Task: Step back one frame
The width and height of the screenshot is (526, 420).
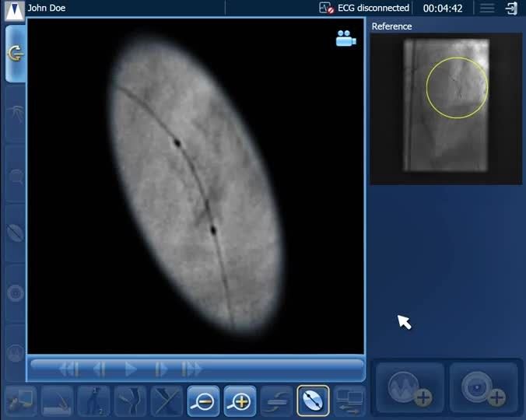Action: pyautogui.click(x=100, y=369)
